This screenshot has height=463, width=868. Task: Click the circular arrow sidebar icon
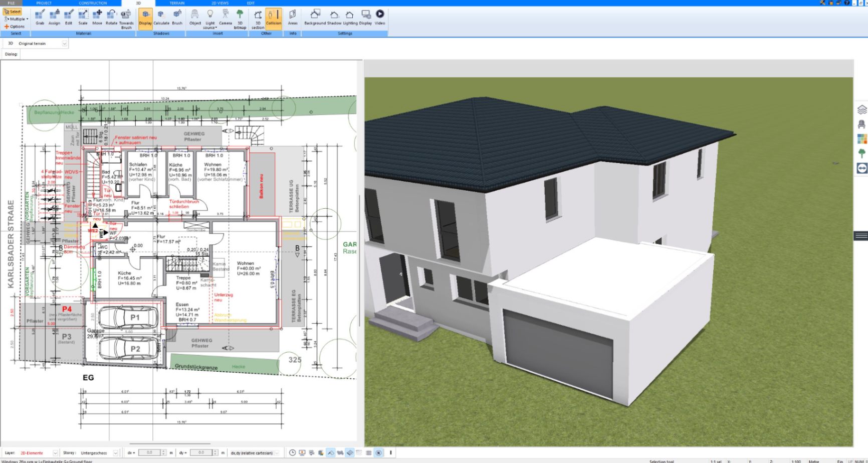click(x=862, y=168)
